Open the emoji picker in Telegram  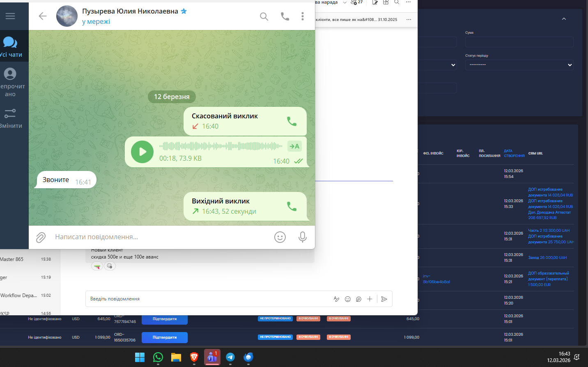coord(280,237)
